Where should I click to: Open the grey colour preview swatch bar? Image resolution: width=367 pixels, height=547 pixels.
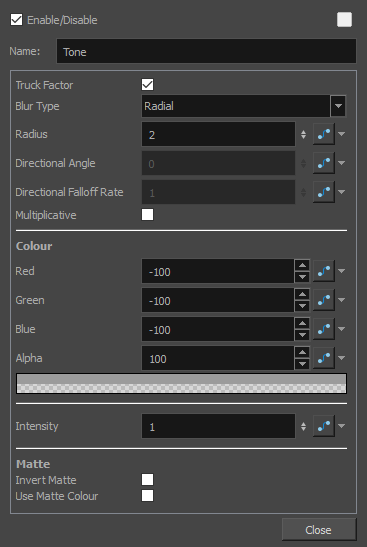[x=181, y=383]
